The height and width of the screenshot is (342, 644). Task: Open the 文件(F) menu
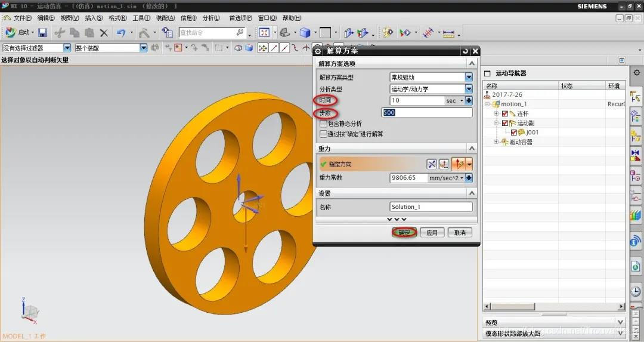[22, 18]
